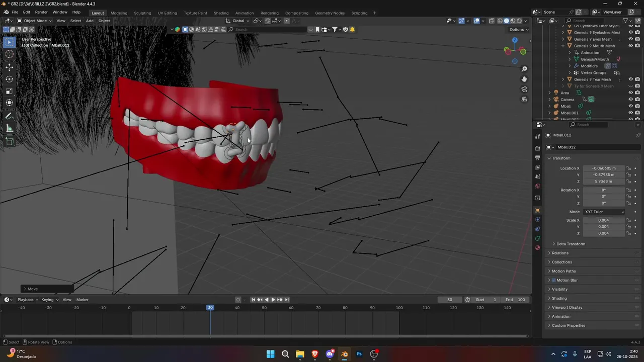Switch to Geometry Nodes workspace tab

pyautogui.click(x=330, y=13)
